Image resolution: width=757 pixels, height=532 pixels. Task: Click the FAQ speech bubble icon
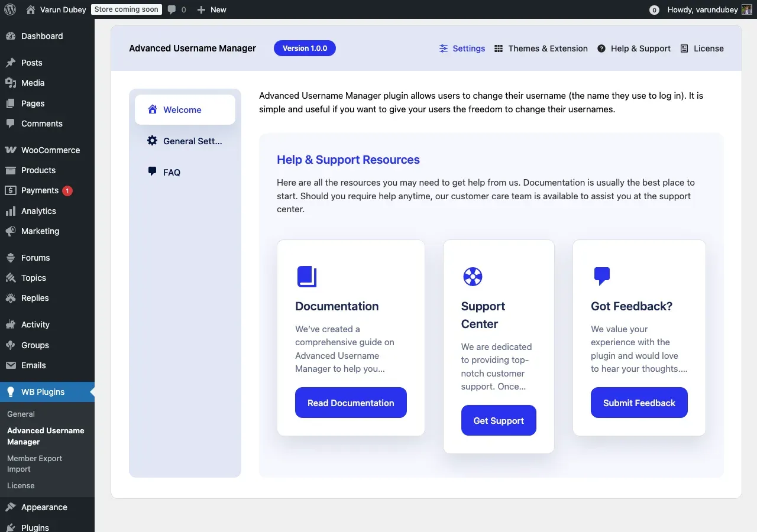click(153, 171)
